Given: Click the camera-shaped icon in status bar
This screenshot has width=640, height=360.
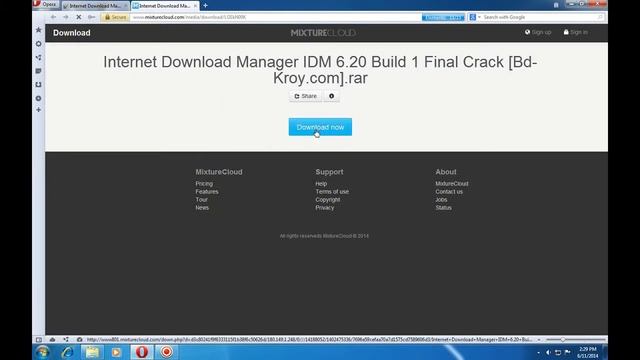Looking at the screenshot, I should (79, 340).
